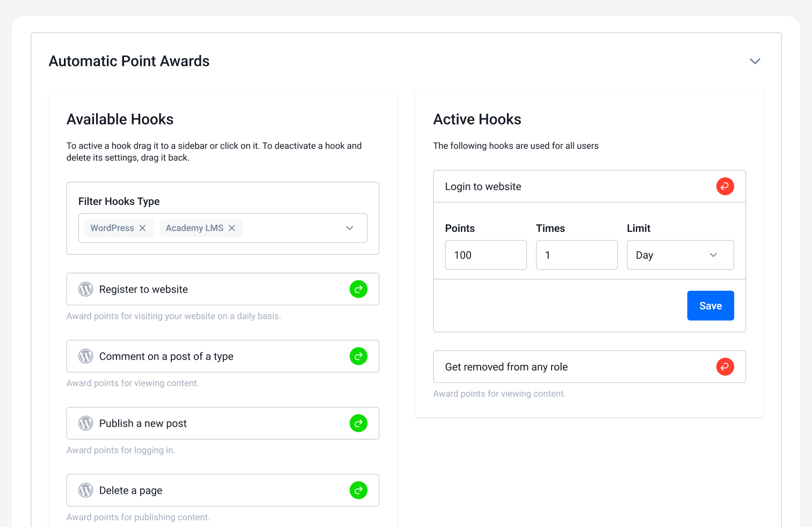812x527 pixels.
Task: Click the Save button
Action: [711, 305]
